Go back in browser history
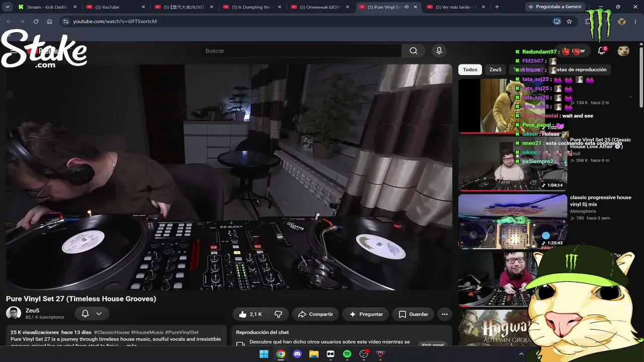The height and width of the screenshot is (362, 644). pyautogui.click(x=9, y=22)
